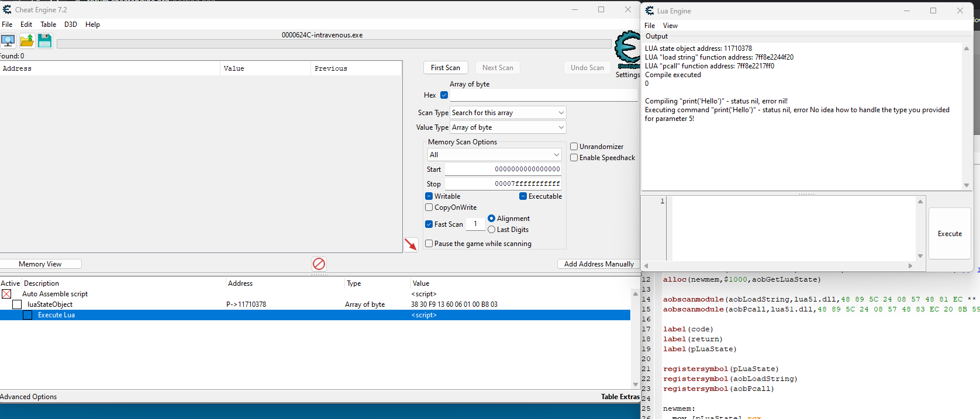Click the red no-entry clear list icon
This screenshot has height=419, width=980.
tap(319, 264)
